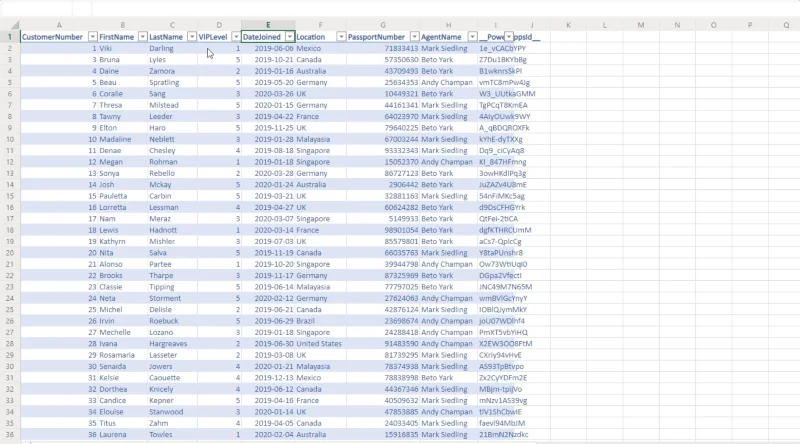This screenshot has width=800, height=444.
Task: Select cell with first name Coralie
Action: click(x=122, y=94)
